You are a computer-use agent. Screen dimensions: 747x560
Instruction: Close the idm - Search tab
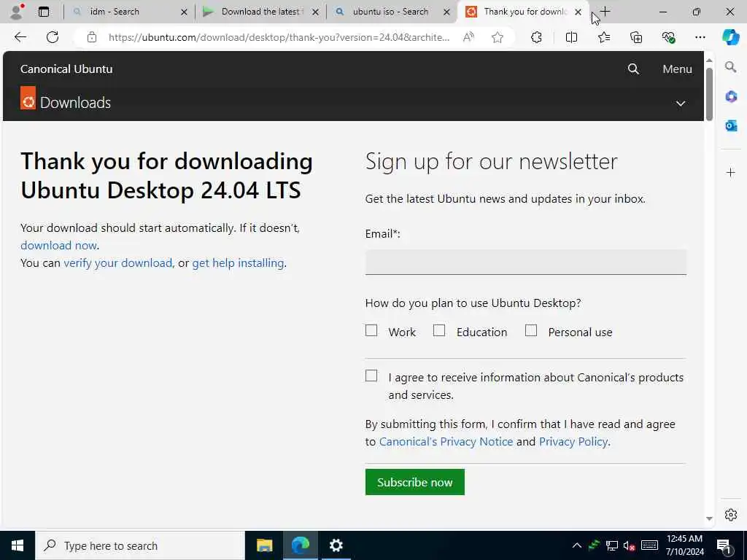184,12
